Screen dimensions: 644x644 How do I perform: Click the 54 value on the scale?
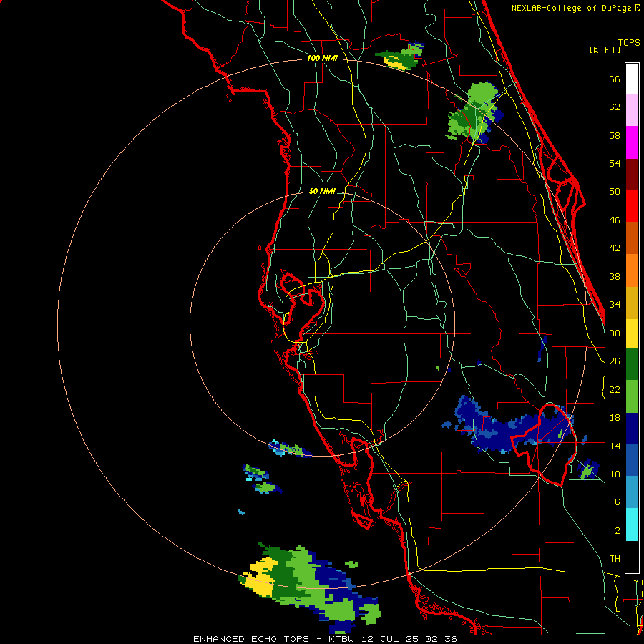[615, 163]
